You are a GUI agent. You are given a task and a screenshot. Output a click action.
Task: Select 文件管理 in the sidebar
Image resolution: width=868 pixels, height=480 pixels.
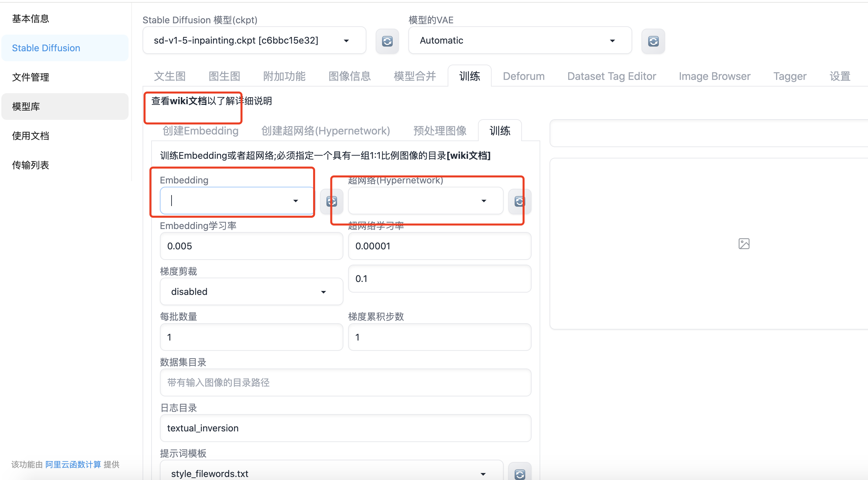(30, 77)
